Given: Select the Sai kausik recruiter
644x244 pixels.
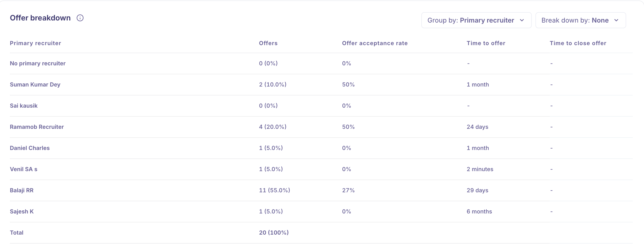Looking at the screenshot, I should pos(23,106).
